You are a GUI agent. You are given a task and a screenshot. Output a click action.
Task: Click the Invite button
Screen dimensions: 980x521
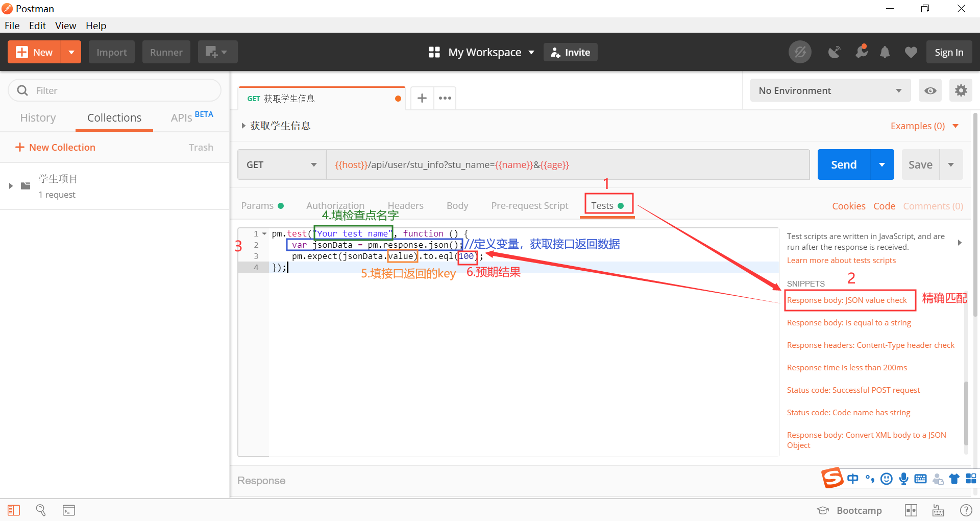pos(571,52)
